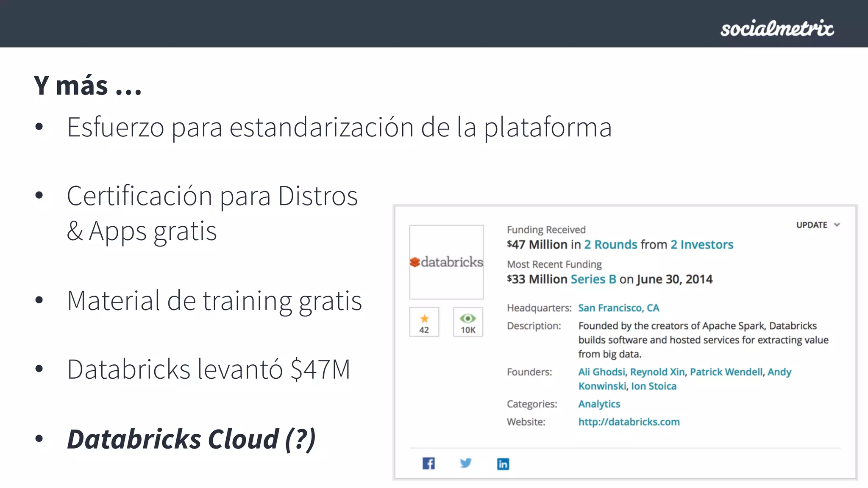Open the Analytics category link
The image size is (868, 488).
click(599, 404)
